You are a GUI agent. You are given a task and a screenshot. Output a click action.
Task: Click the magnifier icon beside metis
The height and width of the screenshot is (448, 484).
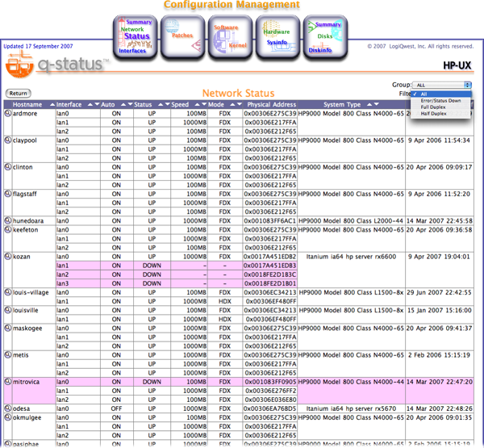pyautogui.click(x=8, y=355)
